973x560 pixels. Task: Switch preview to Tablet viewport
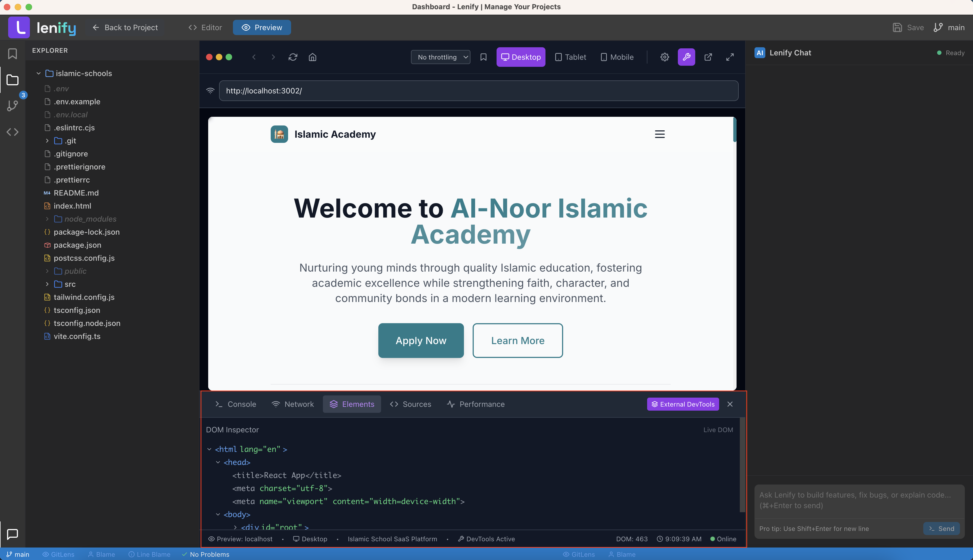570,57
